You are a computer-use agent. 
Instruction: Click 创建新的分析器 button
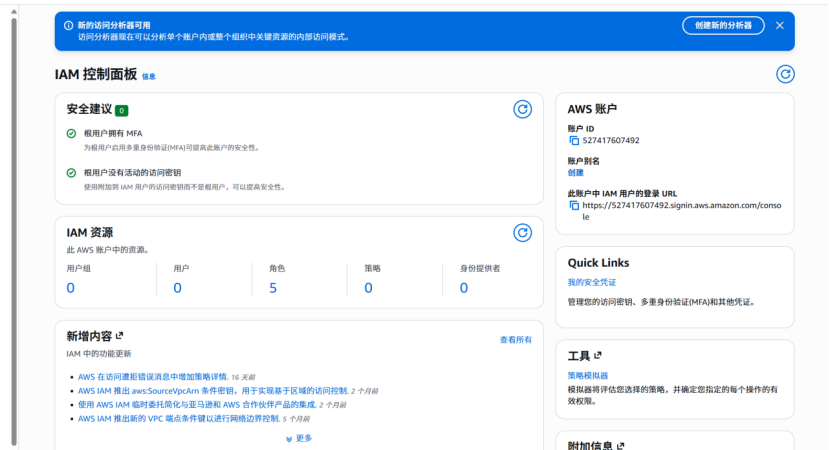723,25
